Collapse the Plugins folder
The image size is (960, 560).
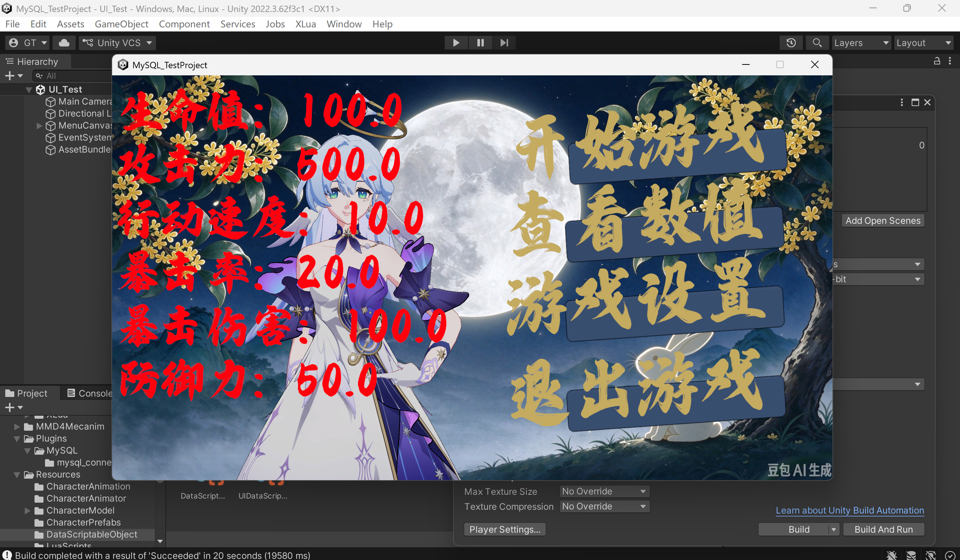(x=17, y=439)
